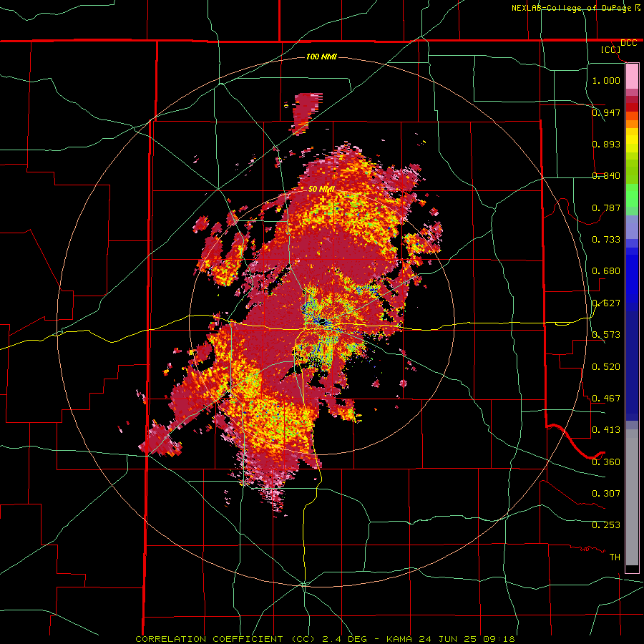Click the 100 NMI range ring label
Viewport: 644px width, 644px height.
(321, 57)
